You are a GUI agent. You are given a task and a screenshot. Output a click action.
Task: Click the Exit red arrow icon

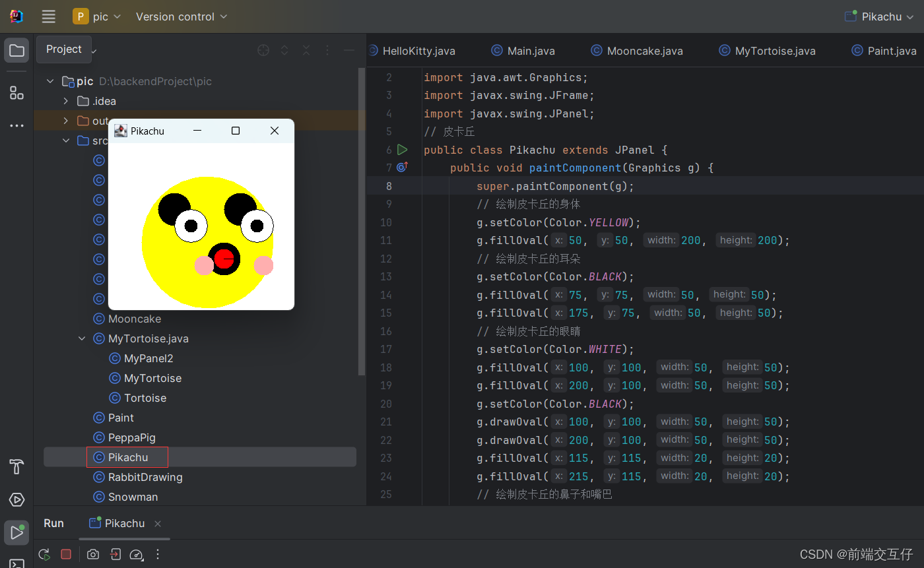click(x=115, y=554)
